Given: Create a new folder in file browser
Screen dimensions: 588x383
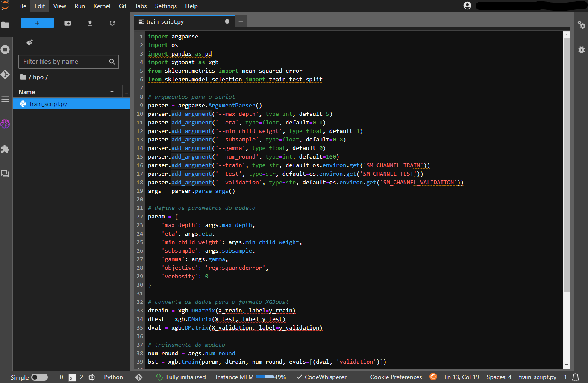Looking at the screenshot, I should [x=68, y=23].
